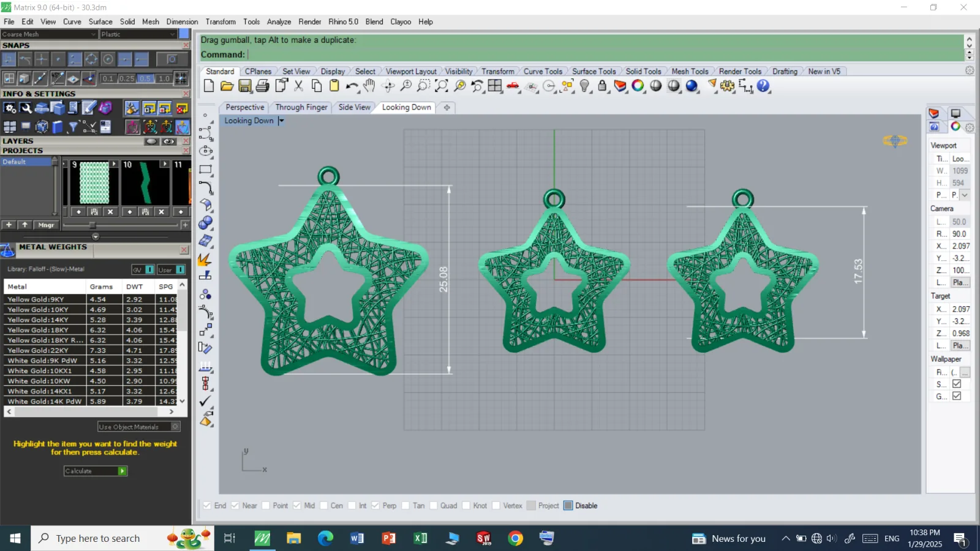This screenshot has width=980, height=551.
Task: Open the color wheel icon in the toolbar
Action: click(x=638, y=86)
